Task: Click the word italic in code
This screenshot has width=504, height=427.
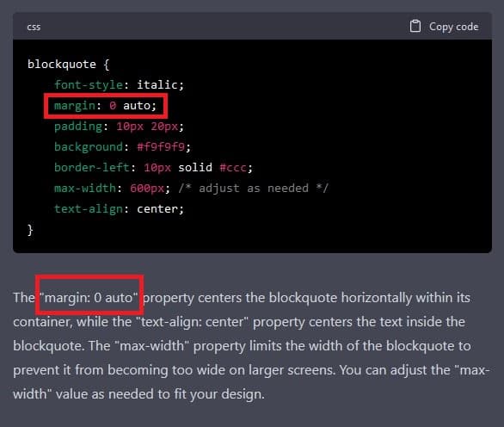Action: point(157,85)
